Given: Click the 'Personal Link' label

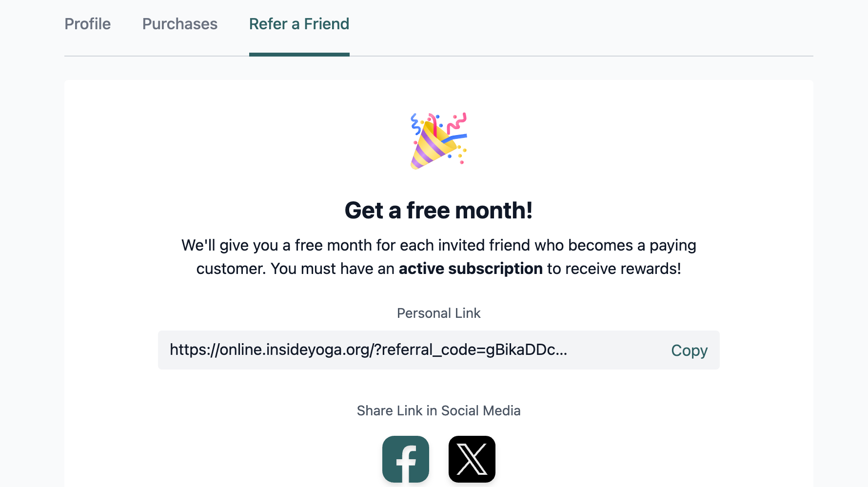Looking at the screenshot, I should coord(439,313).
